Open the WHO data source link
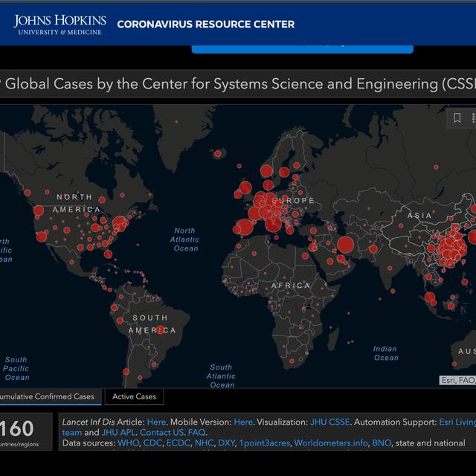Screen dimensions: 476x476 coord(128,443)
